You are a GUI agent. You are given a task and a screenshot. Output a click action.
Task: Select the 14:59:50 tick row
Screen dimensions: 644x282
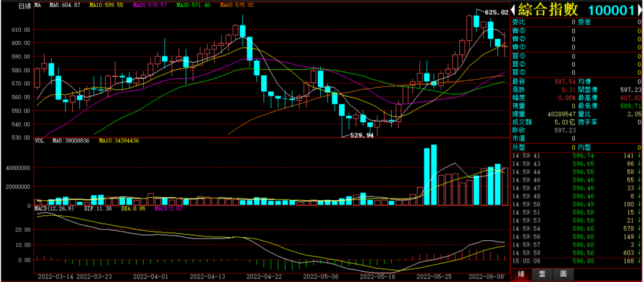point(576,204)
